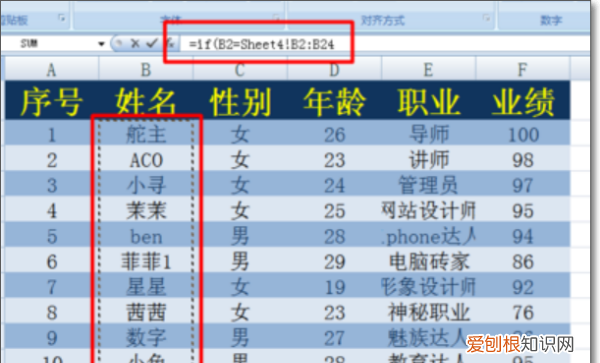Click age cell 29
Image resolution: width=600 pixels, height=363 pixels.
coord(334,261)
